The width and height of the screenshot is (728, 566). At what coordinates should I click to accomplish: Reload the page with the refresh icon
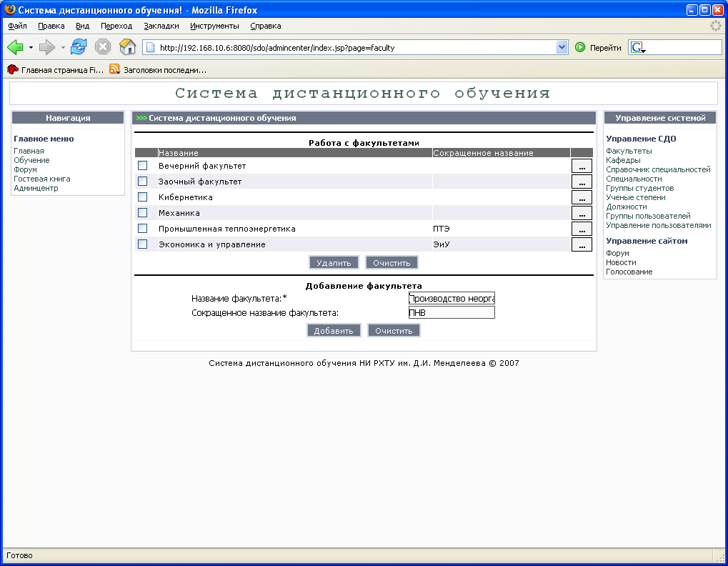click(79, 47)
